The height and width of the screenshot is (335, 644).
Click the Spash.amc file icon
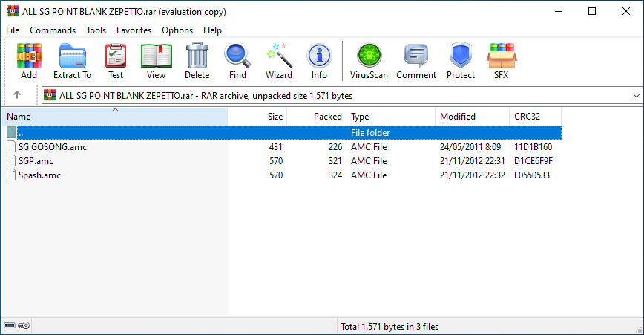click(12, 175)
